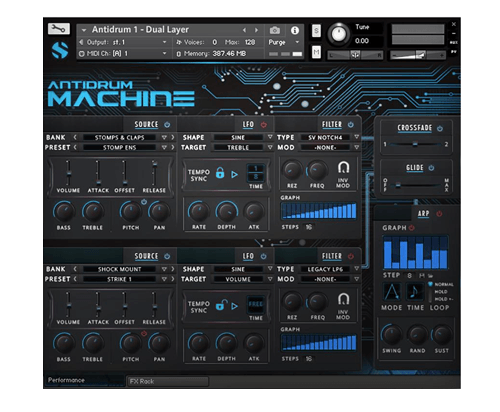The width and height of the screenshot is (500, 412).
Task: Click the camera snapshot icon
Action: click(275, 31)
